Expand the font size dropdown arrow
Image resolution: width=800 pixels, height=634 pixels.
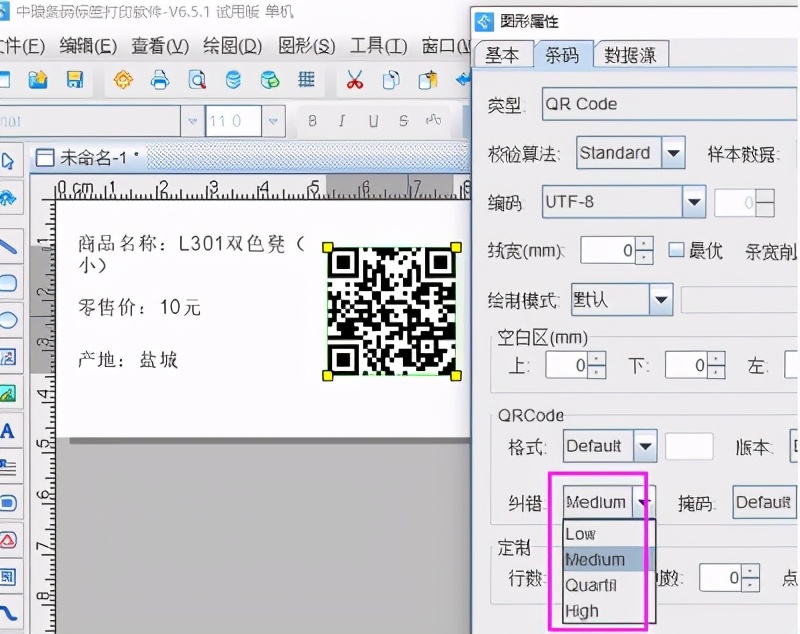tap(273, 121)
